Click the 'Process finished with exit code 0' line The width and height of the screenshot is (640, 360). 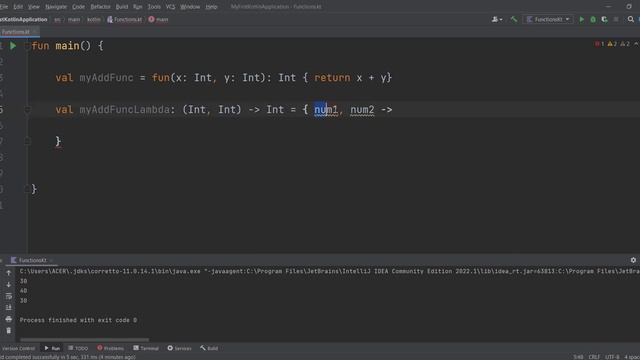(x=78, y=320)
